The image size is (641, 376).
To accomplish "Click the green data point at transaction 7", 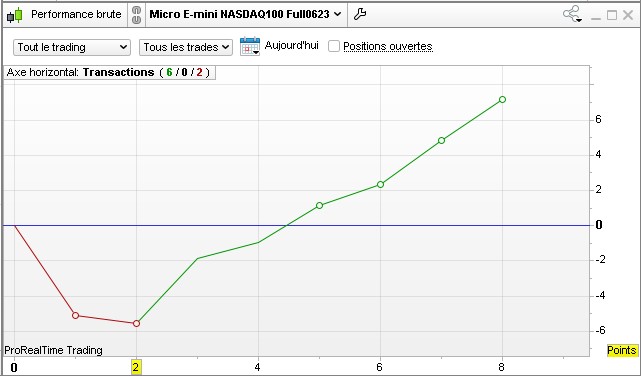I will tap(442, 141).
